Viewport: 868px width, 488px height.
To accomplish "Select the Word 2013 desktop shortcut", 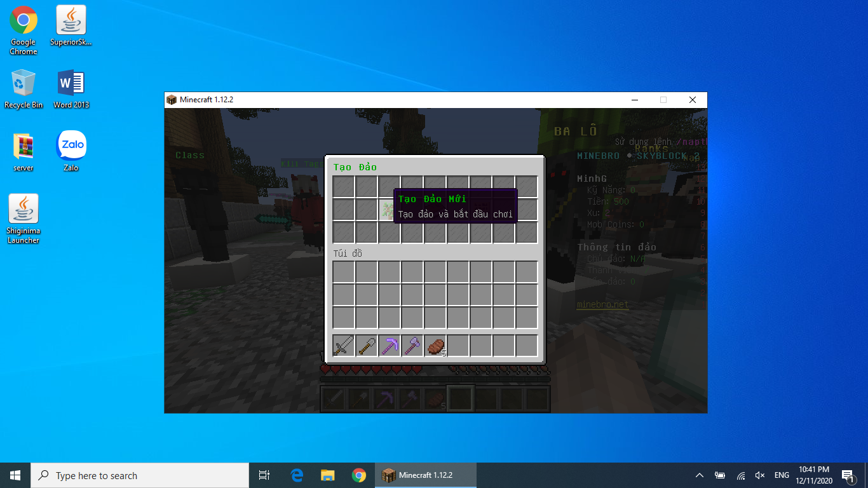I will pyautogui.click(x=71, y=89).
